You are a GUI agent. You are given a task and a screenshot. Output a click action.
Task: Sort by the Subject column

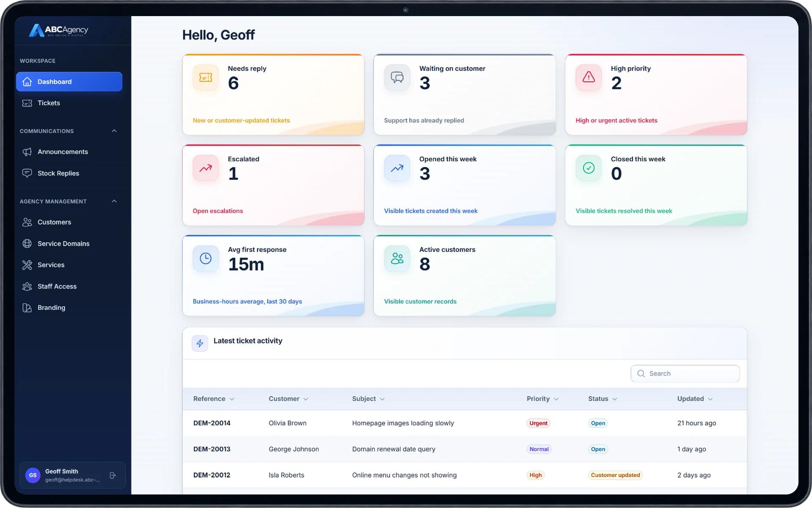click(x=368, y=399)
